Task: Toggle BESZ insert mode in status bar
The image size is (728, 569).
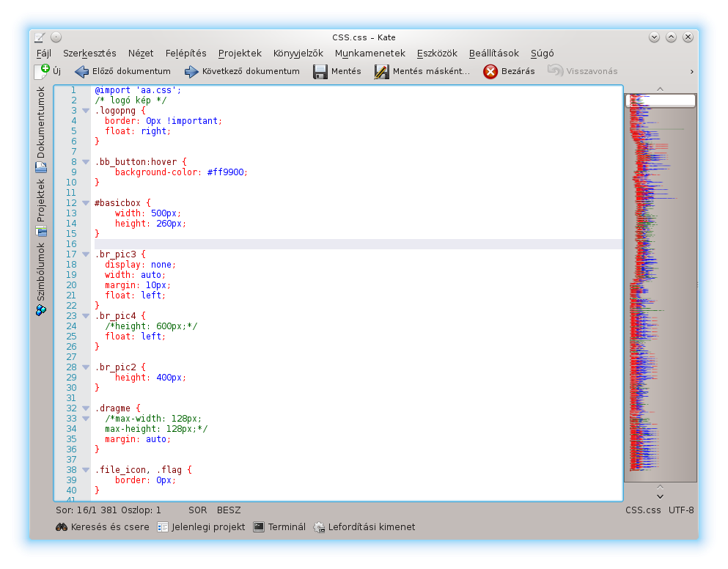Action: (229, 510)
